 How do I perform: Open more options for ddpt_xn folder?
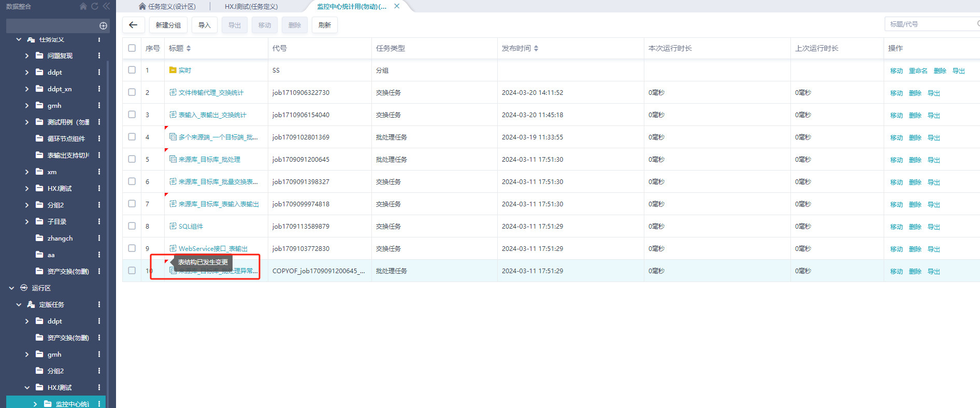tap(99, 89)
